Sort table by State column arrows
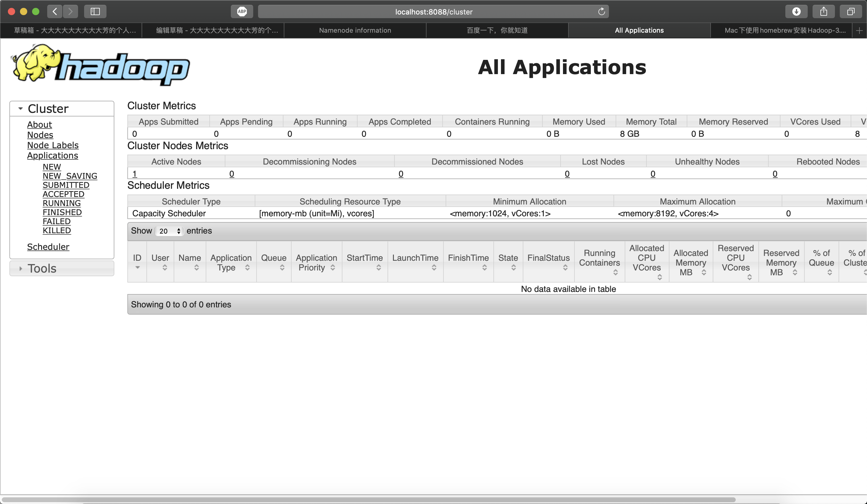This screenshot has width=867, height=504. coord(513,268)
